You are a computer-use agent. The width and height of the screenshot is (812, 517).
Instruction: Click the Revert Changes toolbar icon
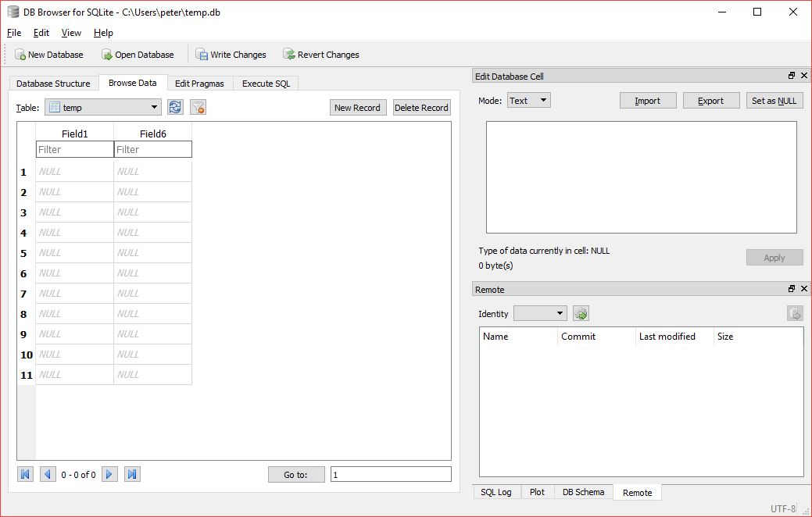coord(290,54)
